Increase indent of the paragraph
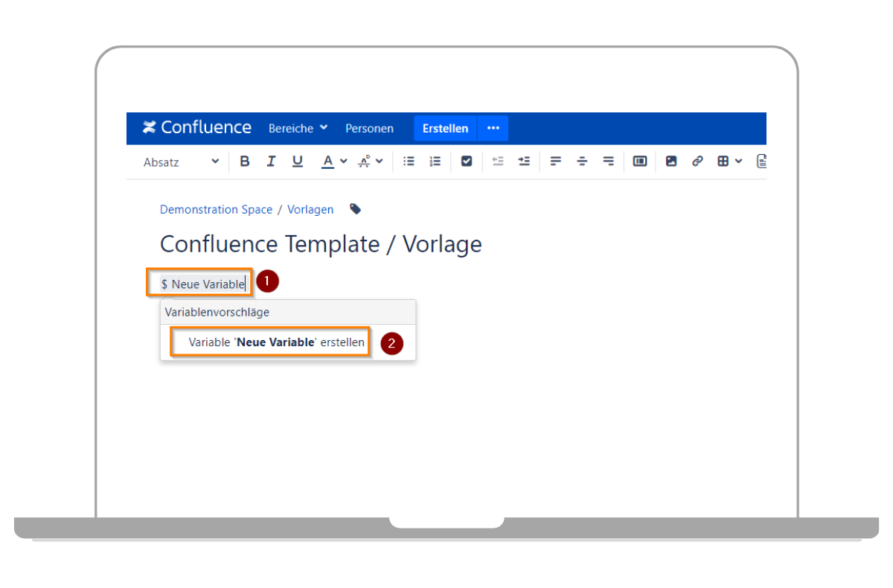Image resolution: width=893 pixels, height=588 pixels. (x=524, y=162)
